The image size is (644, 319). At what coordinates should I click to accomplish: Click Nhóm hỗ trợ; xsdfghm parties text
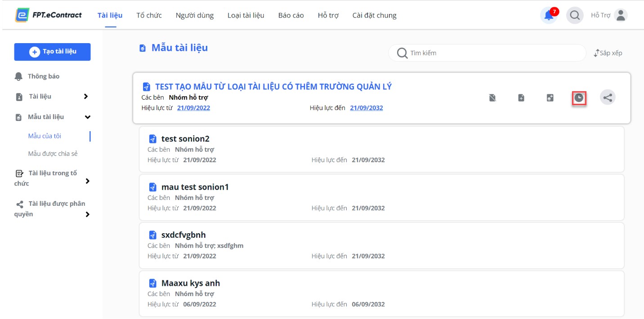tap(209, 246)
